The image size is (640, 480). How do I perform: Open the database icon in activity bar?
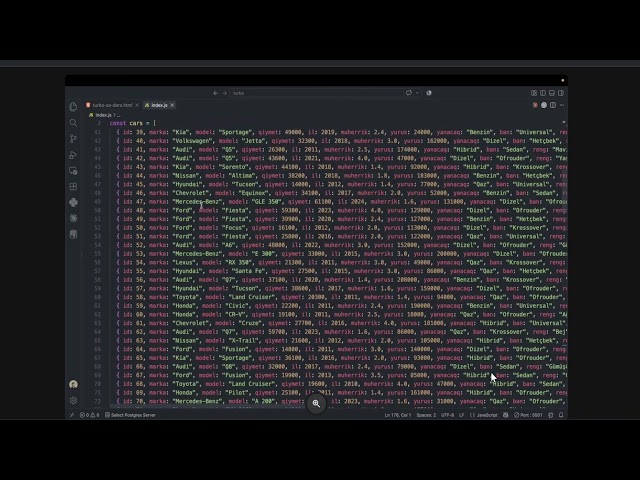coord(73,234)
